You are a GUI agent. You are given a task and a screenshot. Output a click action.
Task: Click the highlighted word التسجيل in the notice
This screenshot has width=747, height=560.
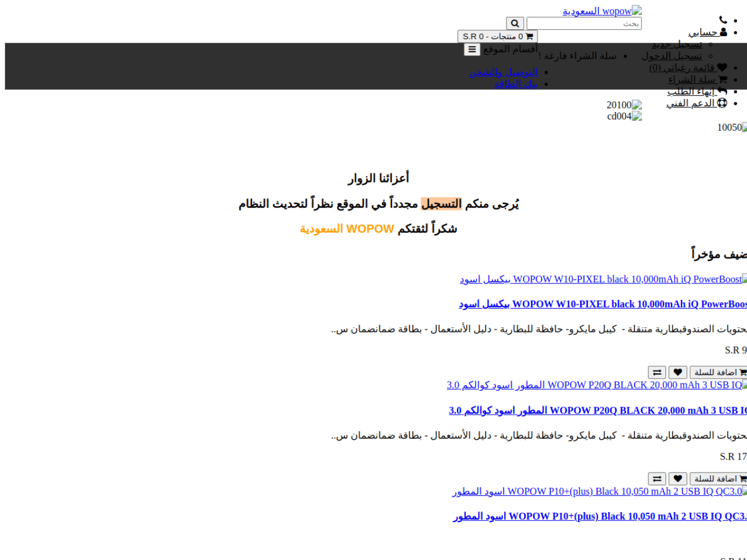coord(441,204)
